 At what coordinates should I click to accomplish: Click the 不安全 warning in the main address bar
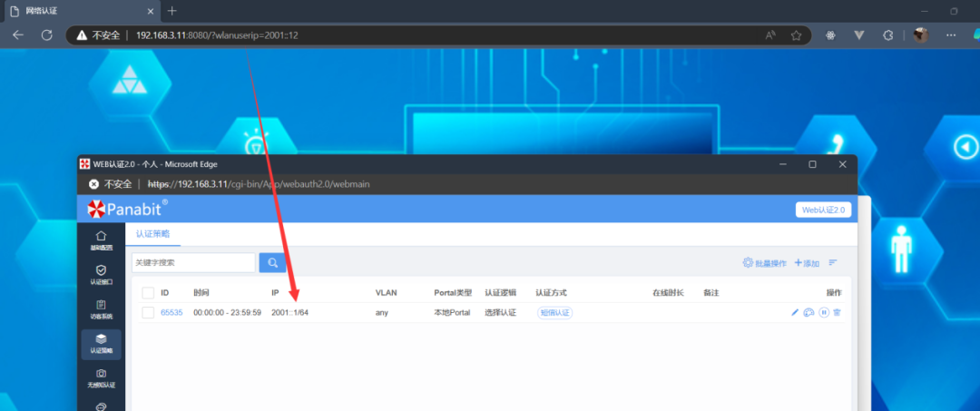98,35
